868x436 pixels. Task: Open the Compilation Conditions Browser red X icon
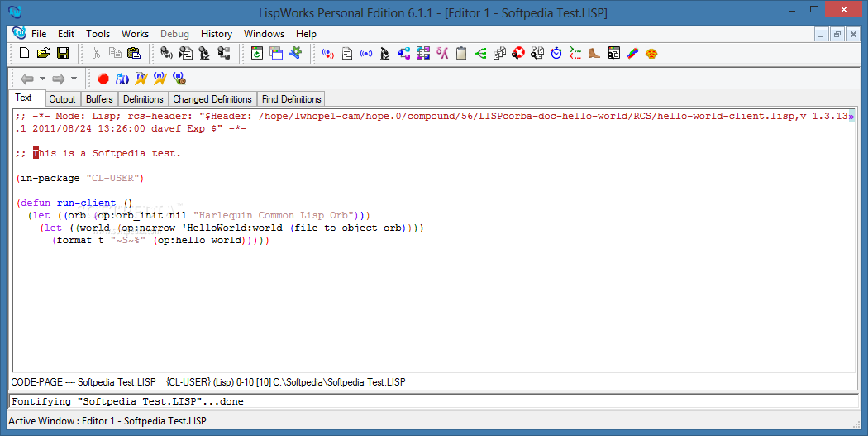click(518, 54)
